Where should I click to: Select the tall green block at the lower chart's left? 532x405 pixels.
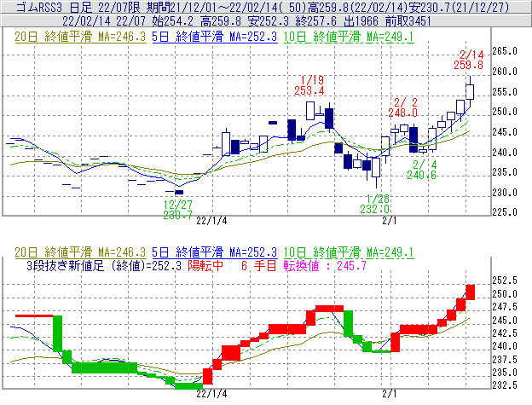58,333
